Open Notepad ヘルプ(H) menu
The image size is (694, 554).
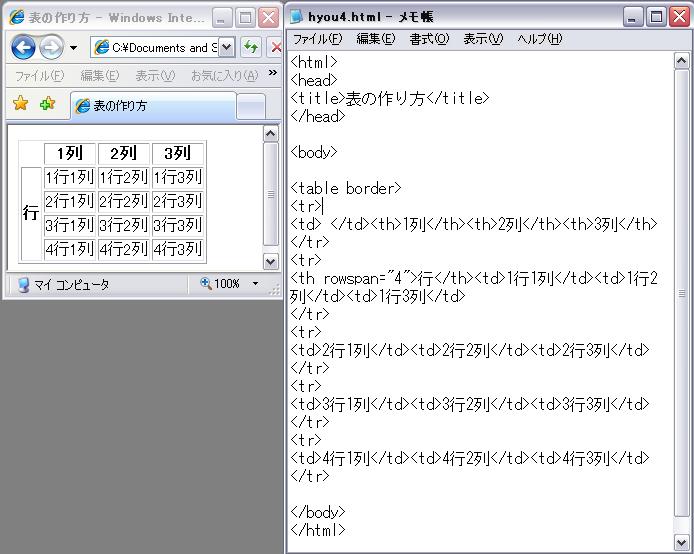point(540,39)
